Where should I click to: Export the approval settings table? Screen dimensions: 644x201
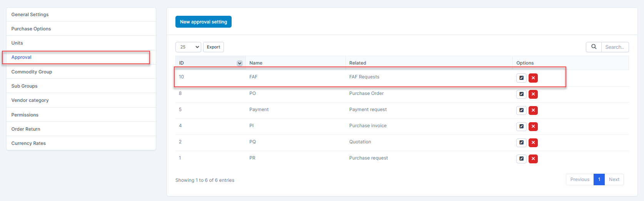click(214, 47)
